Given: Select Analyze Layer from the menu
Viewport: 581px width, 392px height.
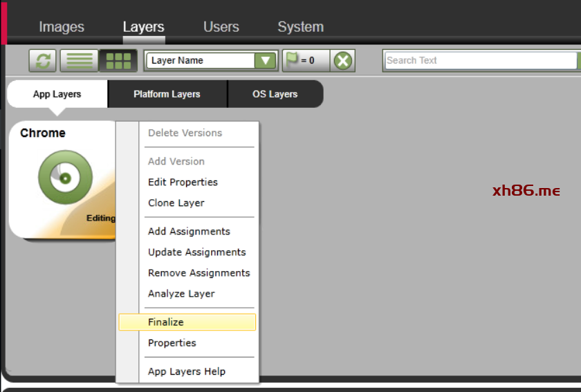Looking at the screenshot, I should tap(181, 294).
